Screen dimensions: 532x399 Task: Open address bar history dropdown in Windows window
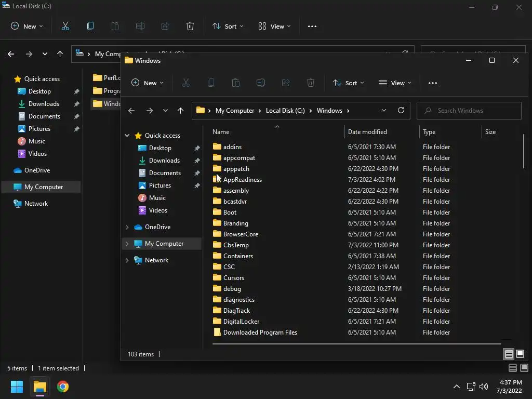click(384, 110)
